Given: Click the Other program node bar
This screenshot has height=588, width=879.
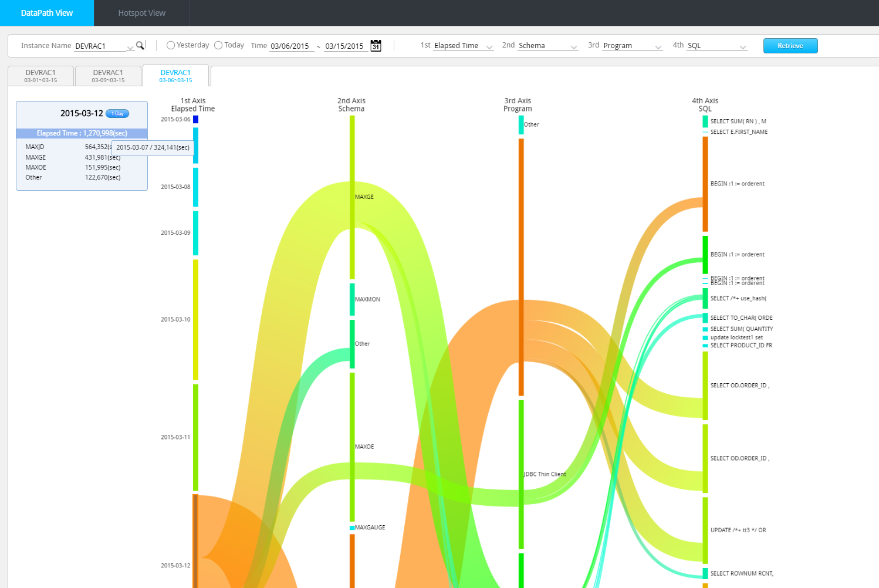Looking at the screenshot, I should (x=521, y=125).
